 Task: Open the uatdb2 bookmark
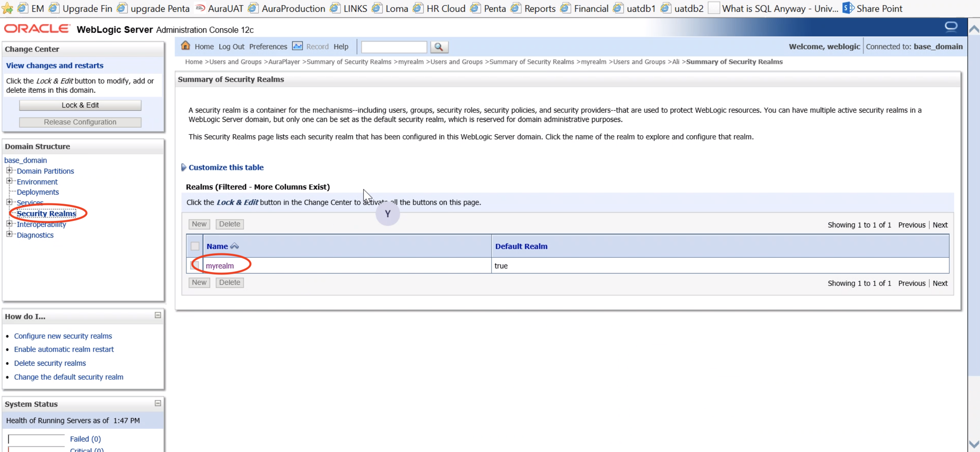pyautogui.click(x=682, y=8)
